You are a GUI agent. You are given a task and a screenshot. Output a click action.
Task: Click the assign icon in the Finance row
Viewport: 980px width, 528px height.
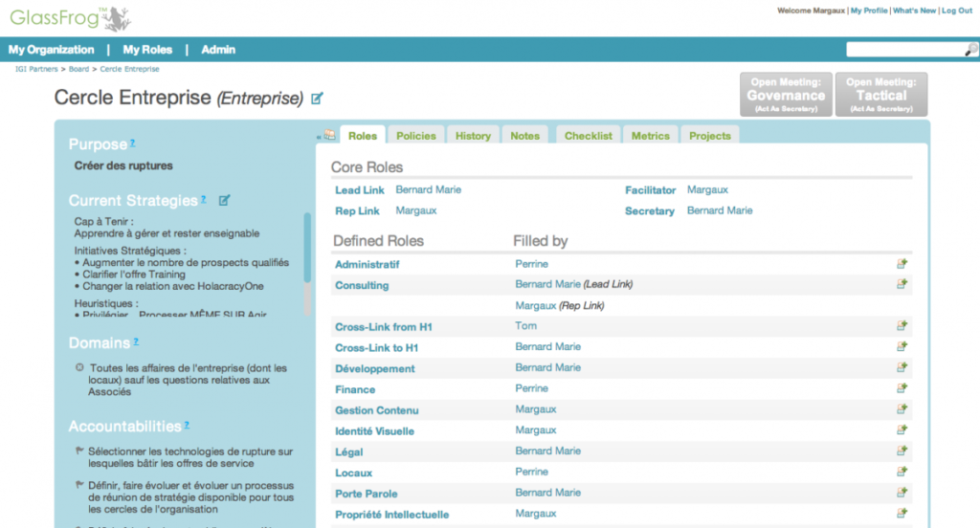pos(901,388)
